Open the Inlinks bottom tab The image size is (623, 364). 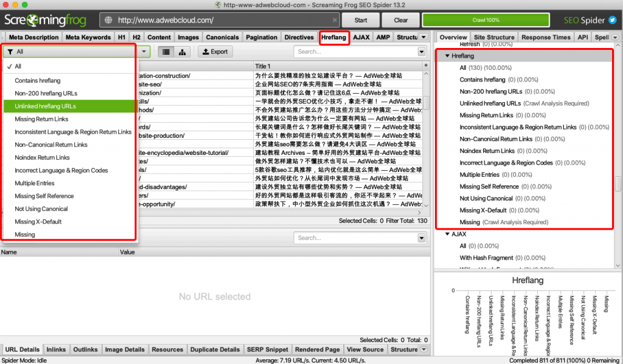coord(56,349)
